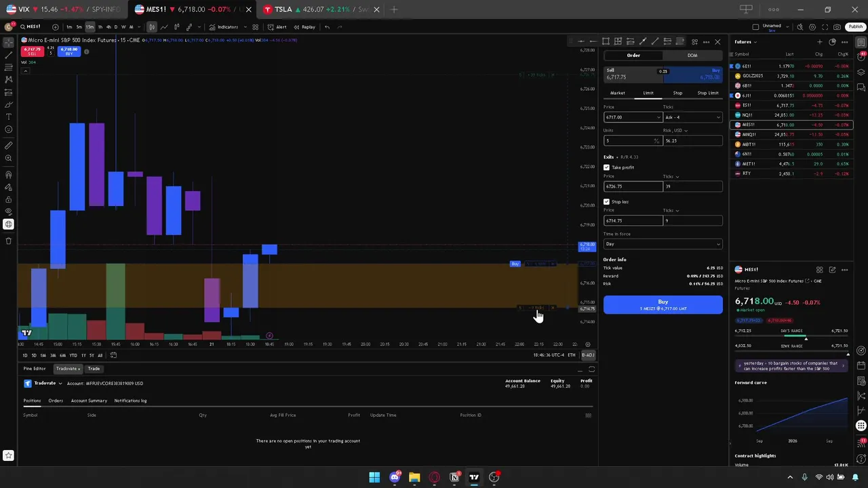Open the indicator templates grid icon
Viewport: 868px width, 488px height.
click(255, 27)
